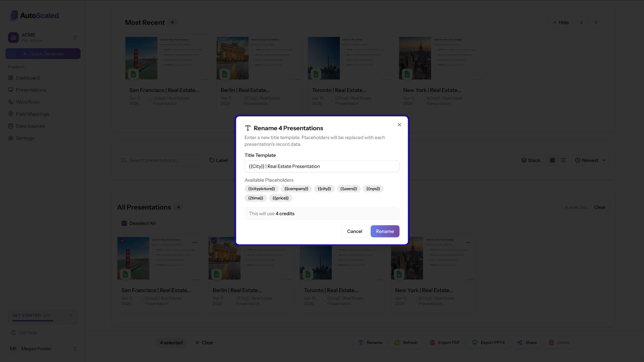Hide the Most Recent section
Screen dimensions: 644x362
(x=560, y=22)
